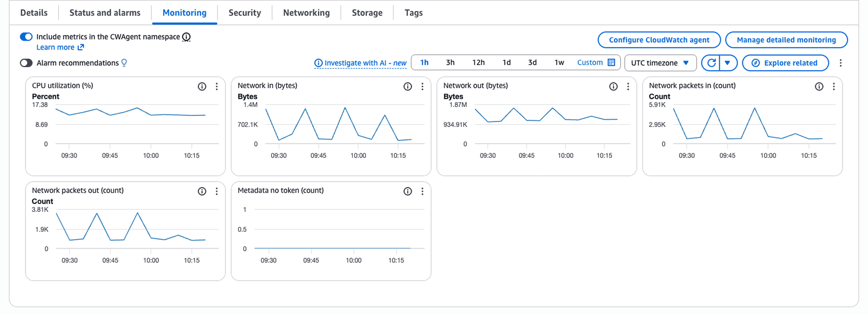
Task: Disable CWAgent namespace metrics toggle
Action: (26, 37)
